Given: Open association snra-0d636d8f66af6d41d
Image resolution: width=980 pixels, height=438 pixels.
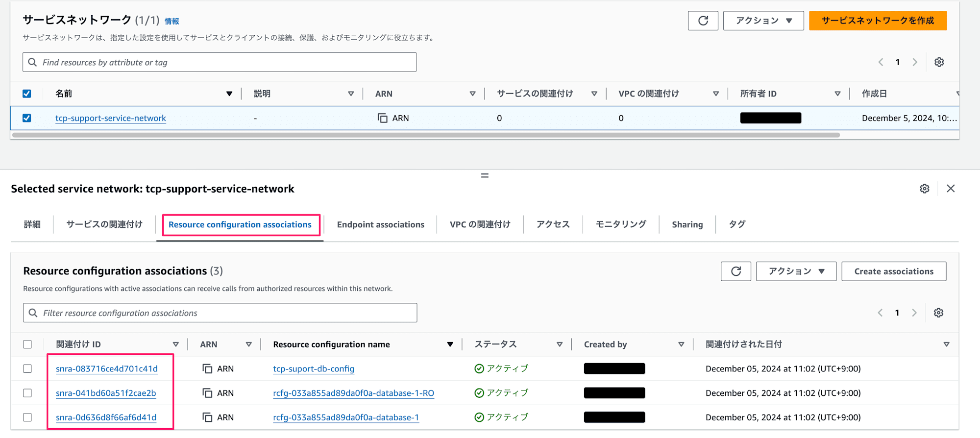Looking at the screenshot, I should tap(106, 417).
